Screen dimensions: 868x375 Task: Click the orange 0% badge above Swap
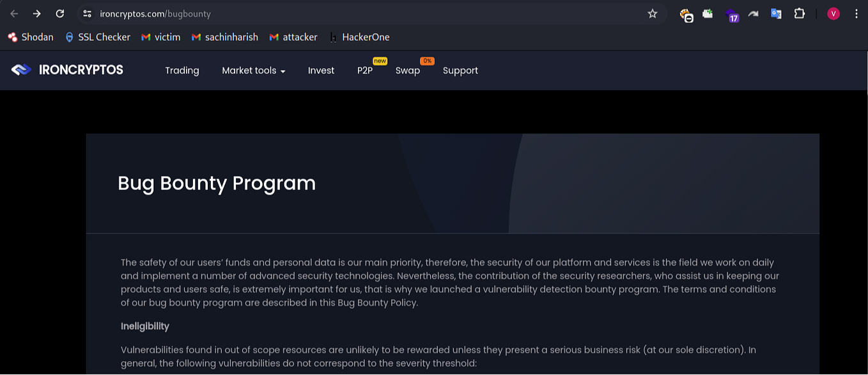click(x=427, y=61)
